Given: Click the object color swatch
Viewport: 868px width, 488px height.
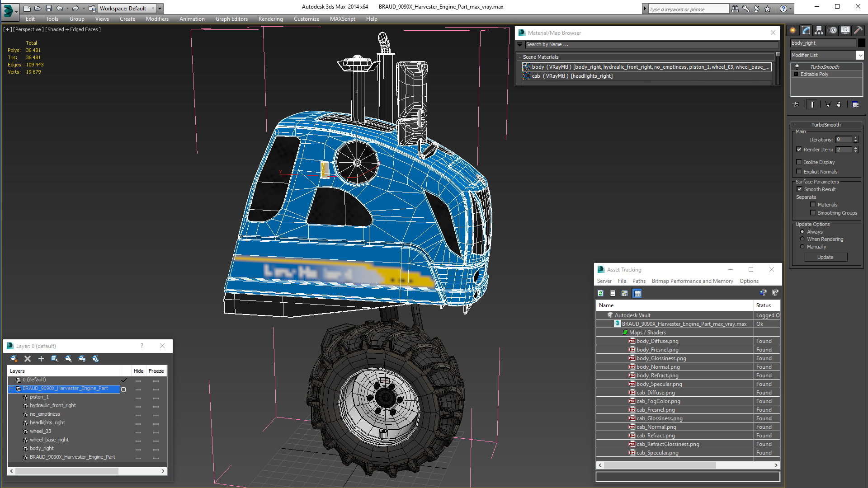Looking at the screenshot, I should (x=862, y=43).
